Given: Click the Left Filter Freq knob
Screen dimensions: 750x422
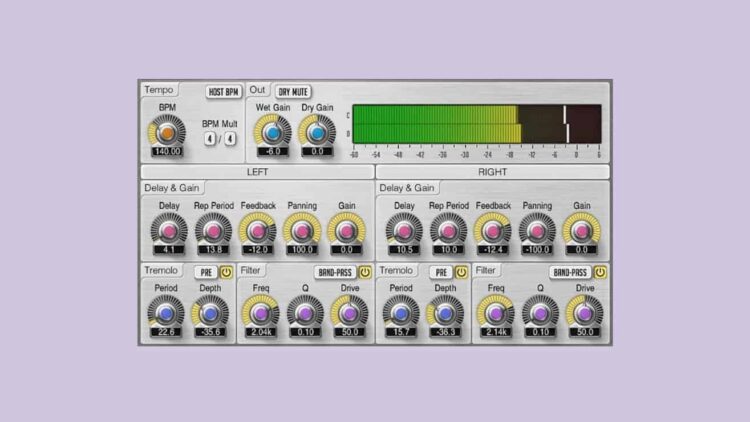Looking at the screenshot, I should click(261, 313).
